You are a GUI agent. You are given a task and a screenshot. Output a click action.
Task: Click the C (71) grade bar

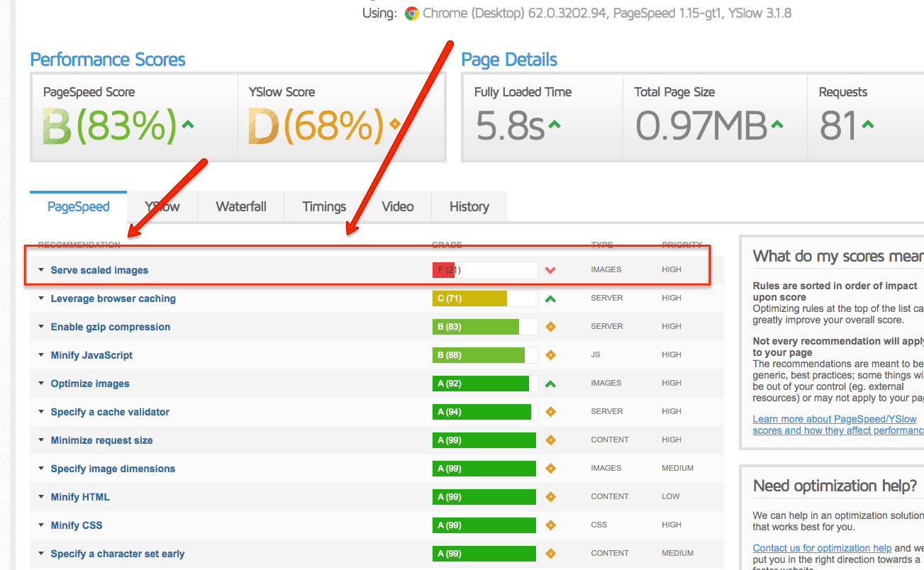coord(485,298)
